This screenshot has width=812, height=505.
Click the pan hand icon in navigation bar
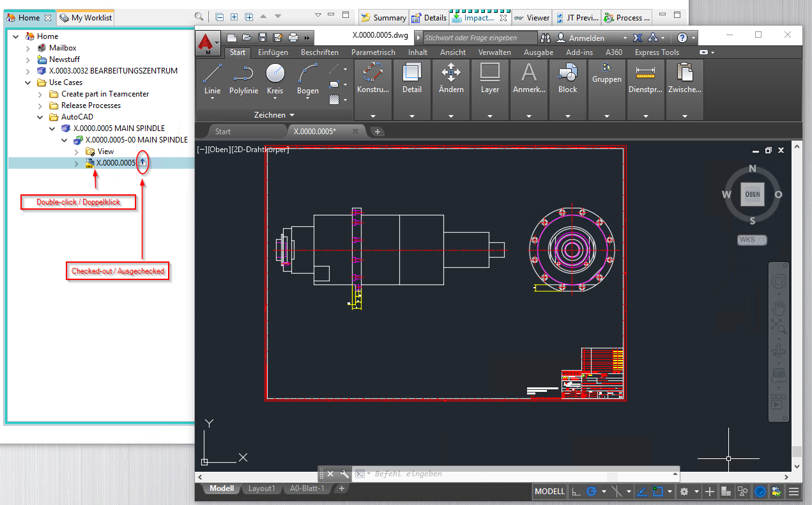click(x=778, y=307)
